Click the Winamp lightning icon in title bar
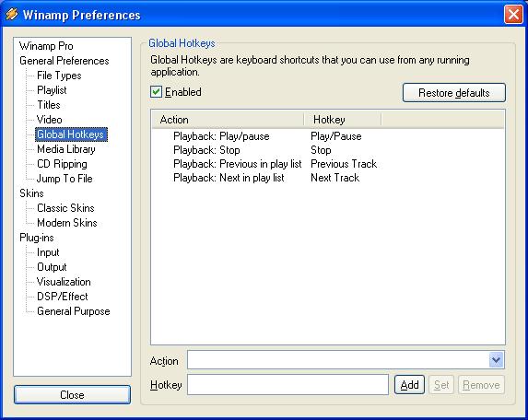 click(x=12, y=15)
